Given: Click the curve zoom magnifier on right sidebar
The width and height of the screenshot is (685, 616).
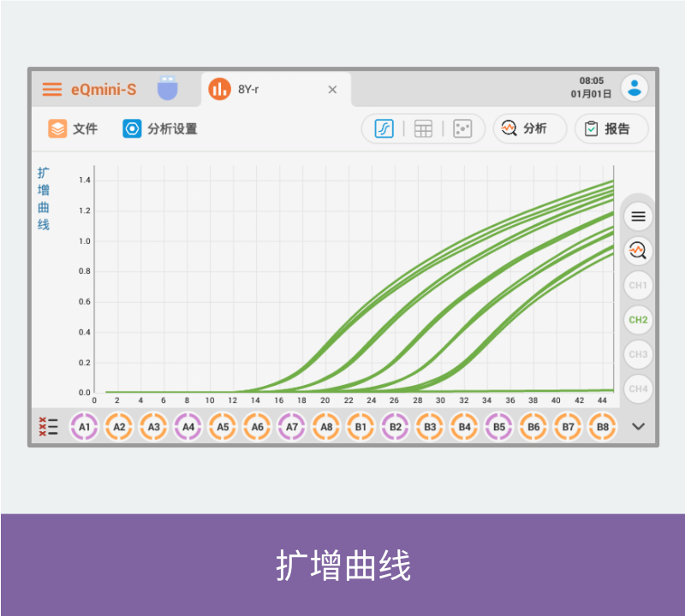Looking at the screenshot, I should point(638,251).
